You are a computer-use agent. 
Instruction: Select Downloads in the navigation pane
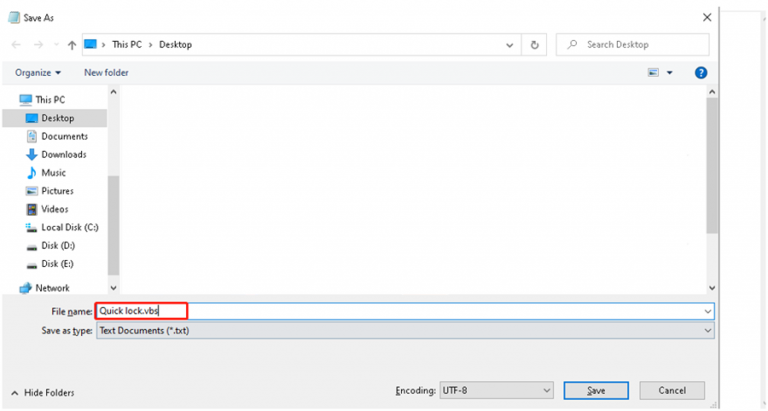coord(63,154)
